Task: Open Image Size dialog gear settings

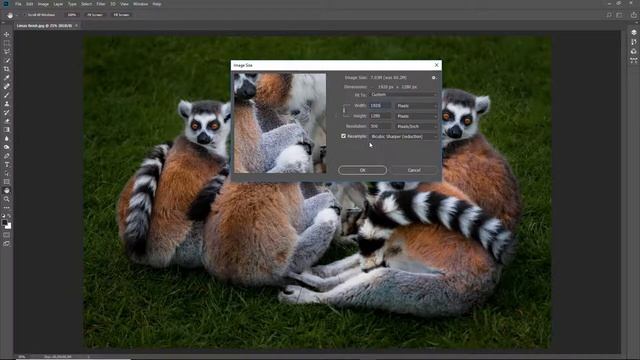Action: coord(433,78)
